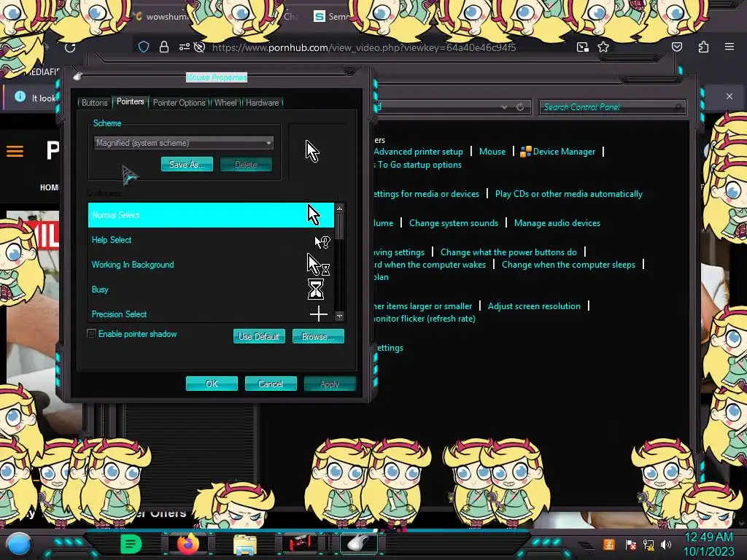Bookmark this page with the star icon
Image resolution: width=747 pixels, height=560 pixels.
(603, 47)
